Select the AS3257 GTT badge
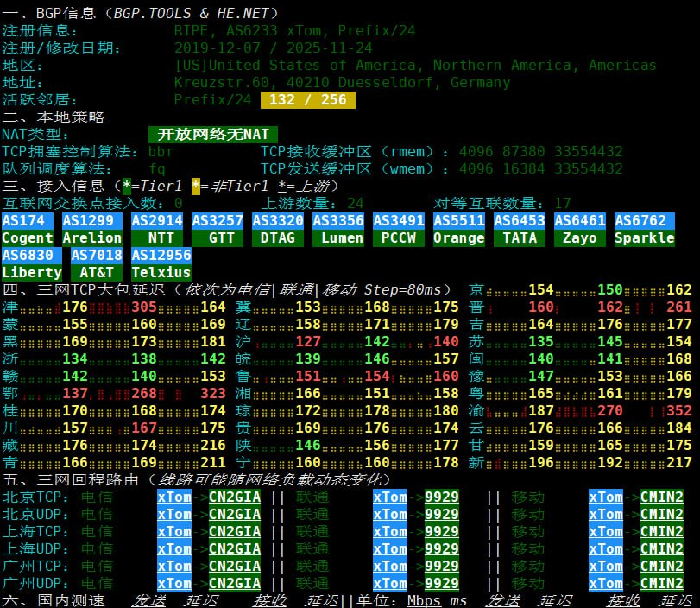The width and height of the screenshot is (700, 608). 222,230
